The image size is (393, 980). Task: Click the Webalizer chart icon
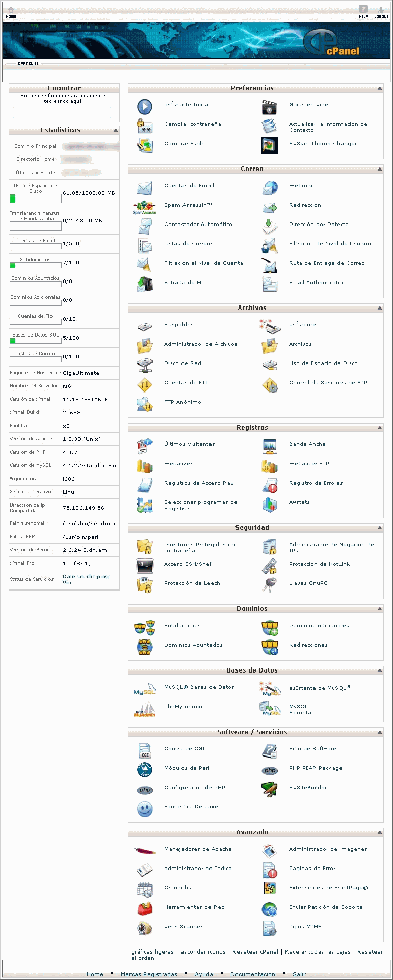coord(145,466)
